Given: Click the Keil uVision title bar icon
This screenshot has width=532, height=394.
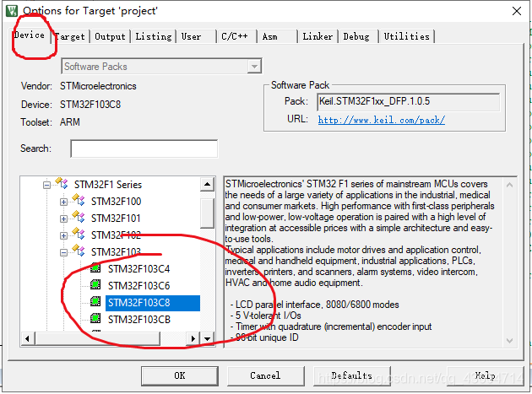Looking at the screenshot, I should point(12,10).
